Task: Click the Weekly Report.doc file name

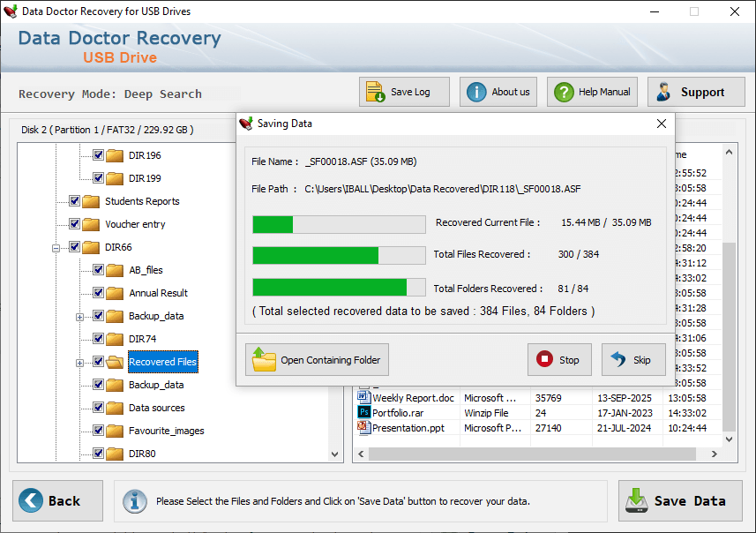Action: pos(413,398)
